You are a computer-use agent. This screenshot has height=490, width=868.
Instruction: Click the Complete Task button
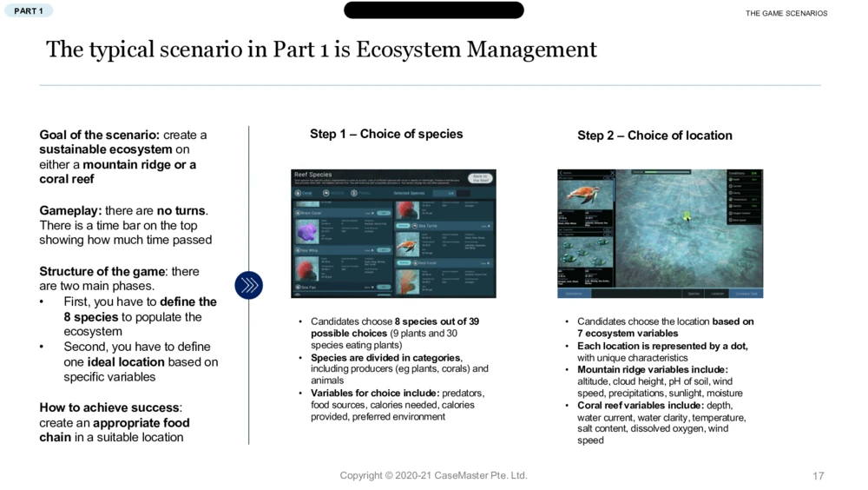746,294
